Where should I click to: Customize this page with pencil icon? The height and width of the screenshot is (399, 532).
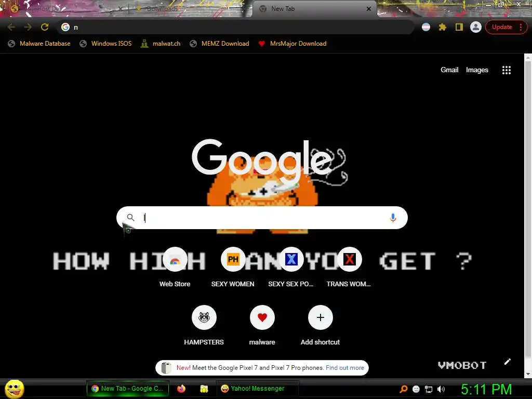(x=507, y=362)
